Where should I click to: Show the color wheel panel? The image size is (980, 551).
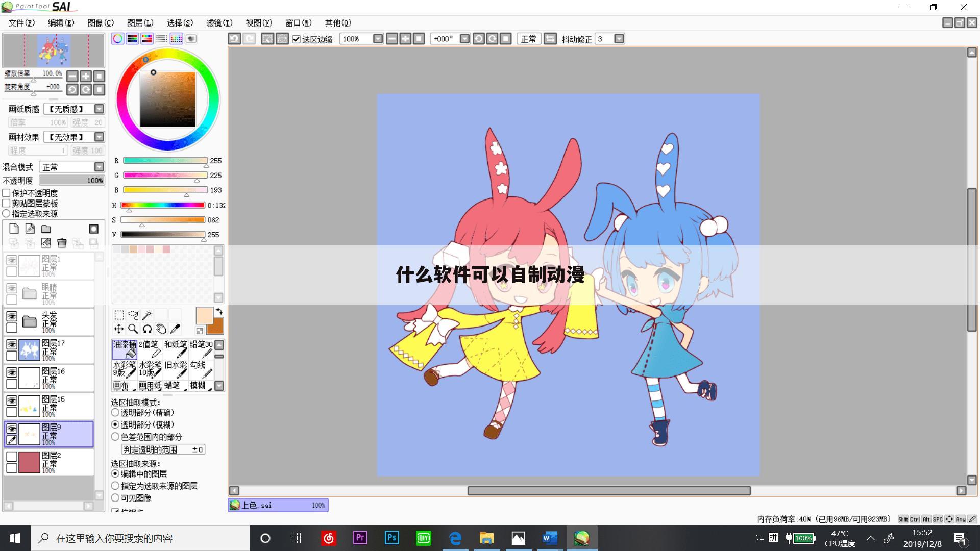[x=118, y=39]
